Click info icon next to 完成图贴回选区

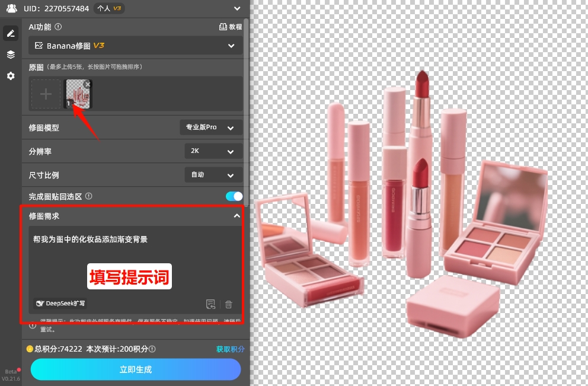(89, 196)
